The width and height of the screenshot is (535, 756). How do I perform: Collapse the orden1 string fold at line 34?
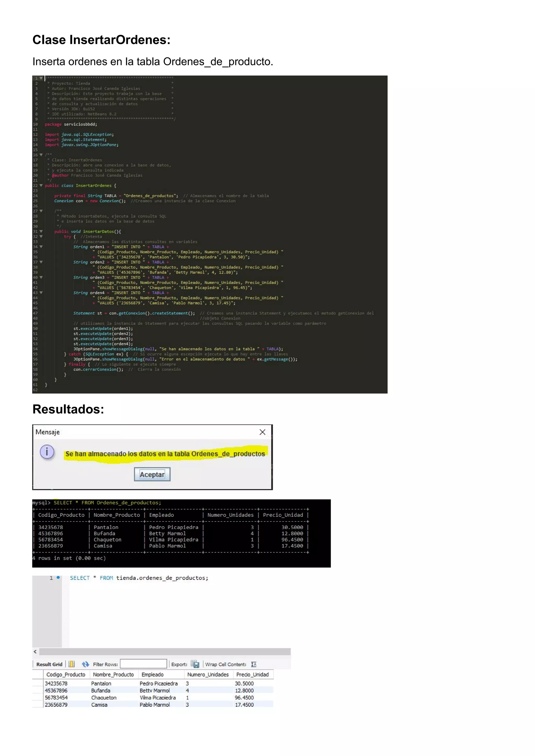(41, 247)
